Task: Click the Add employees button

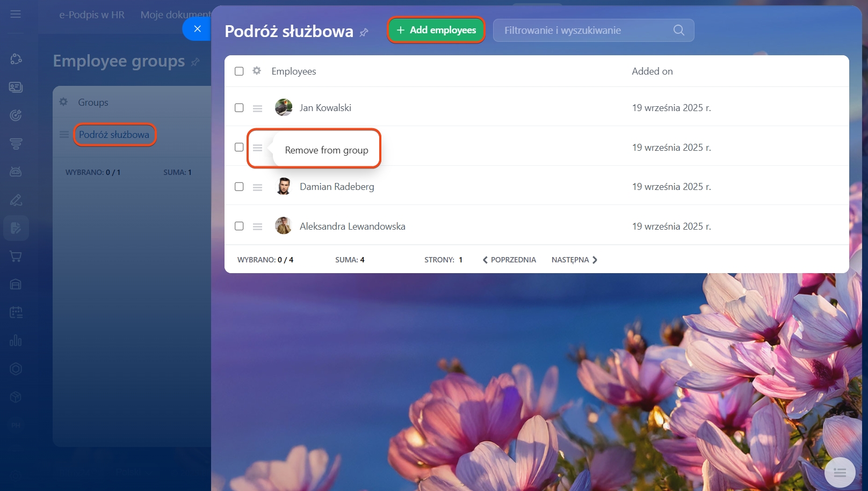Action: (436, 30)
